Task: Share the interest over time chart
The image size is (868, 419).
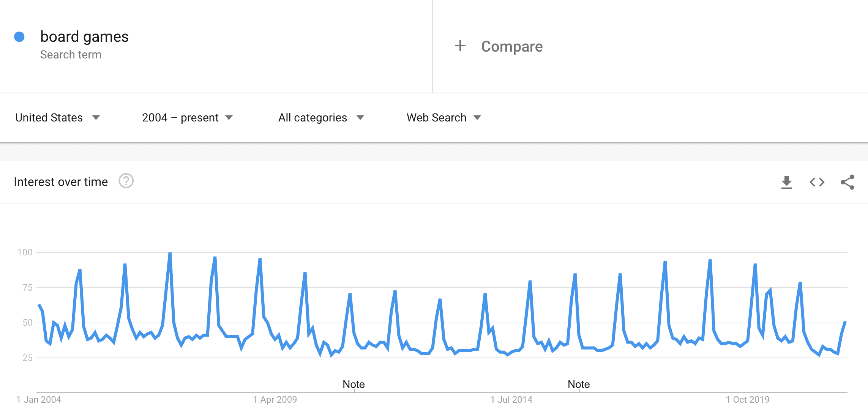Action: (847, 182)
